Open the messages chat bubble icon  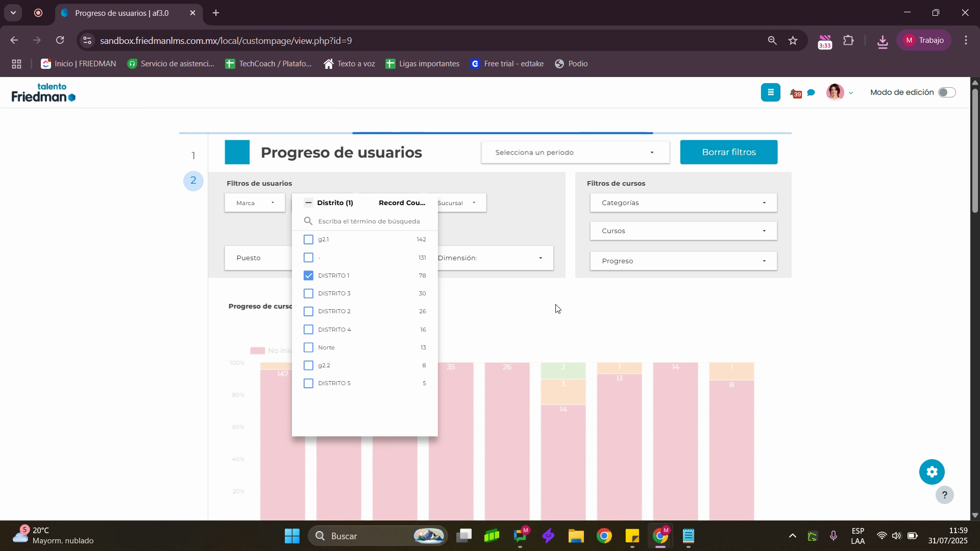(x=811, y=93)
